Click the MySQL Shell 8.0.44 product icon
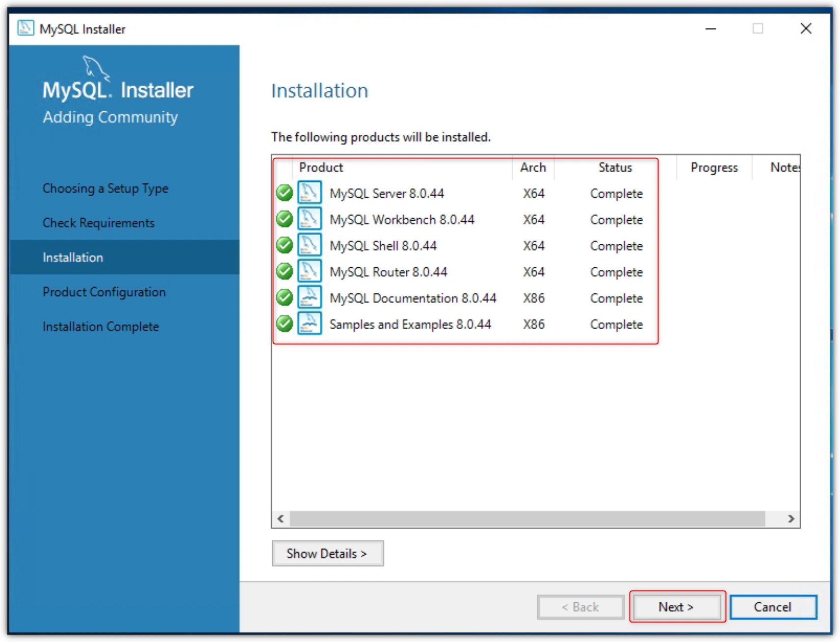840x642 pixels. (x=310, y=245)
